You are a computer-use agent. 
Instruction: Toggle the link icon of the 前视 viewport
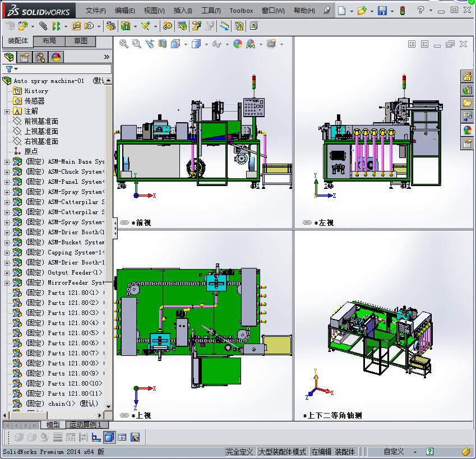point(124,222)
